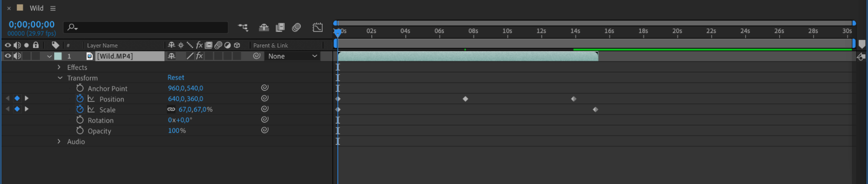Image resolution: width=868 pixels, height=184 pixels.
Task: Open the Wild panel menu
Action: [53, 8]
